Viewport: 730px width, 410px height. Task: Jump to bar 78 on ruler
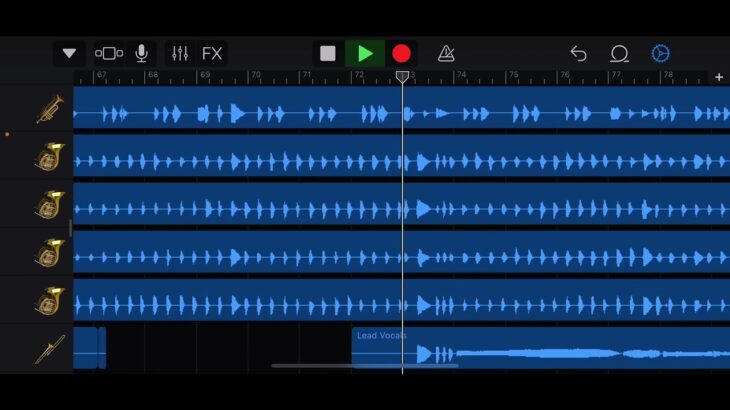pos(668,75)
